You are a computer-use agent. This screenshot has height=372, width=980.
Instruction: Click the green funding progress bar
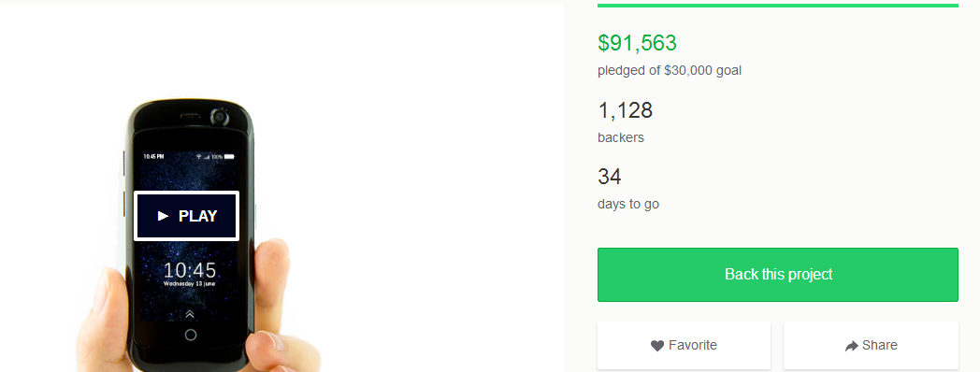(777, 5)
